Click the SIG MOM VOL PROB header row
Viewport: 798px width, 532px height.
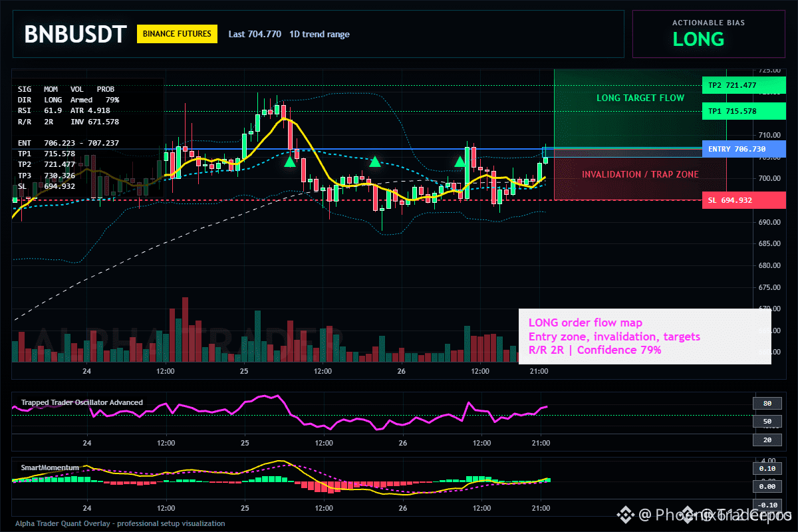[66, 88]
